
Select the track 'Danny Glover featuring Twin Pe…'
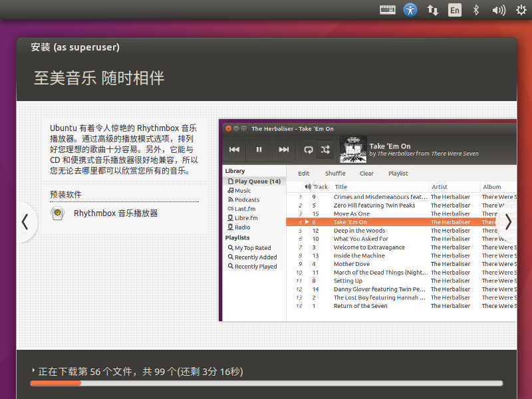coord(402,289)
